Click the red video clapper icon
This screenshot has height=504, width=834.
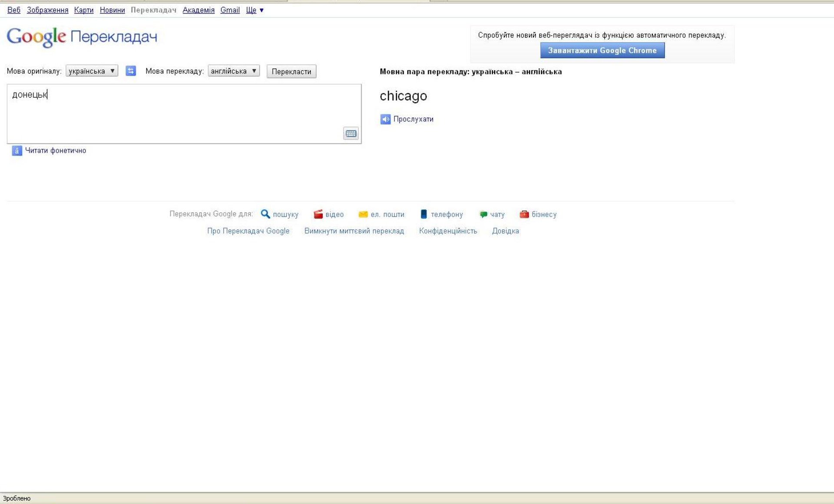(318, 214)
